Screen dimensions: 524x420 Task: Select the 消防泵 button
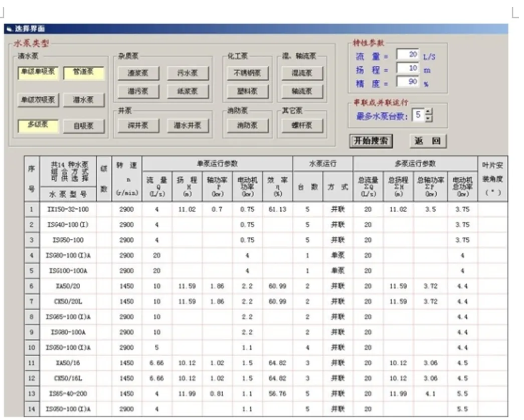pyautogui.click(x=247, y=125)
